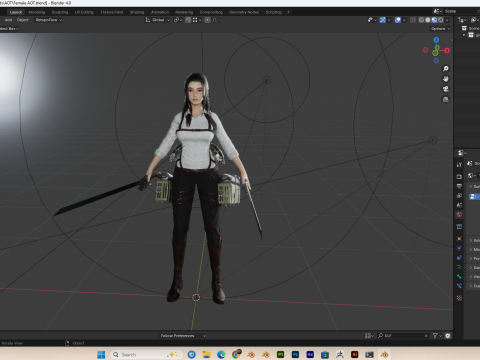Switch to the Modeling workspace tab
The height and width of the screenshot is (360, 480).
[x=37, y=12]
